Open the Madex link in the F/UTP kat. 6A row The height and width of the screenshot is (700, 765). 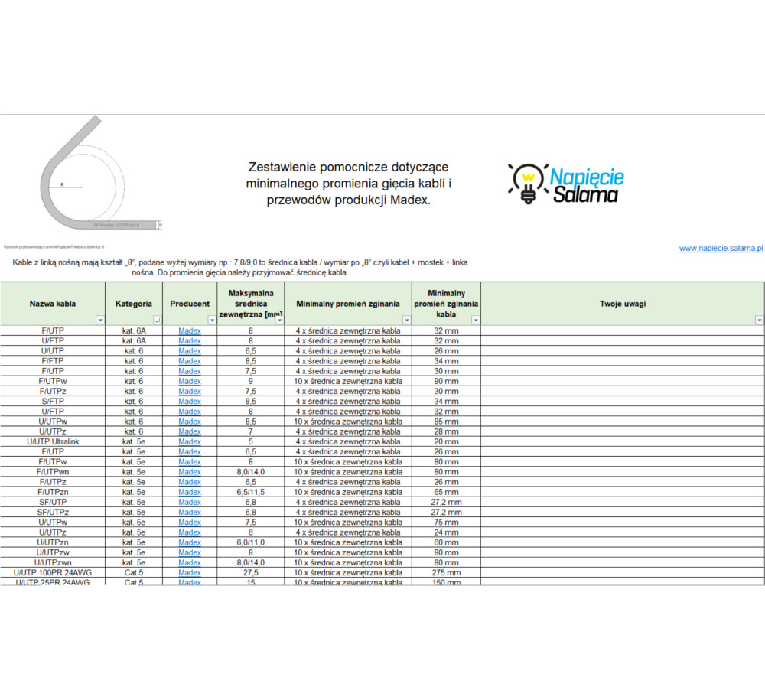(190, 330)
